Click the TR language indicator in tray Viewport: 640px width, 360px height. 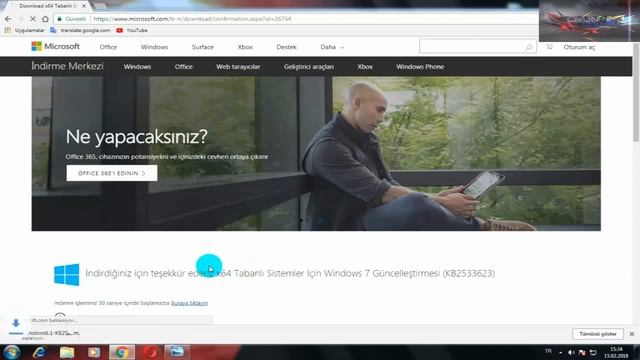click(x=548, y=351)
